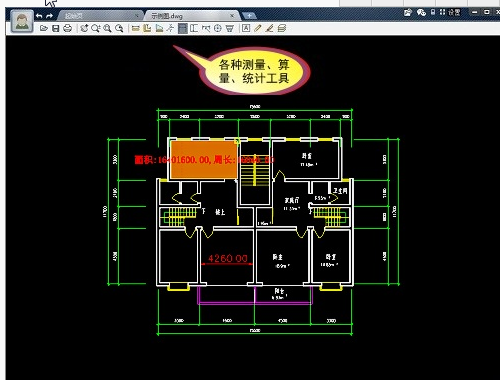Open the layers stack icon
The image size is (500, 380).
coord(282,28)
